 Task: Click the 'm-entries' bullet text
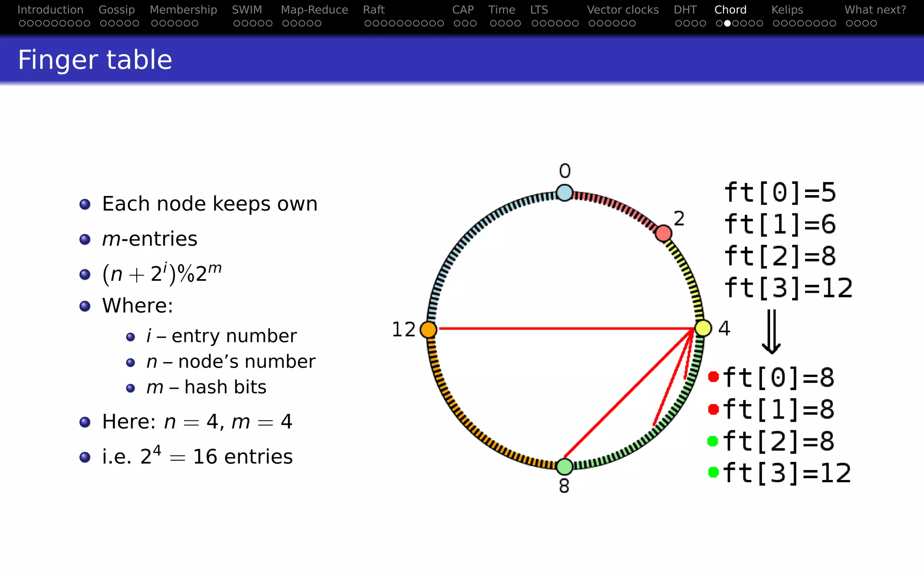click(150, 239)
